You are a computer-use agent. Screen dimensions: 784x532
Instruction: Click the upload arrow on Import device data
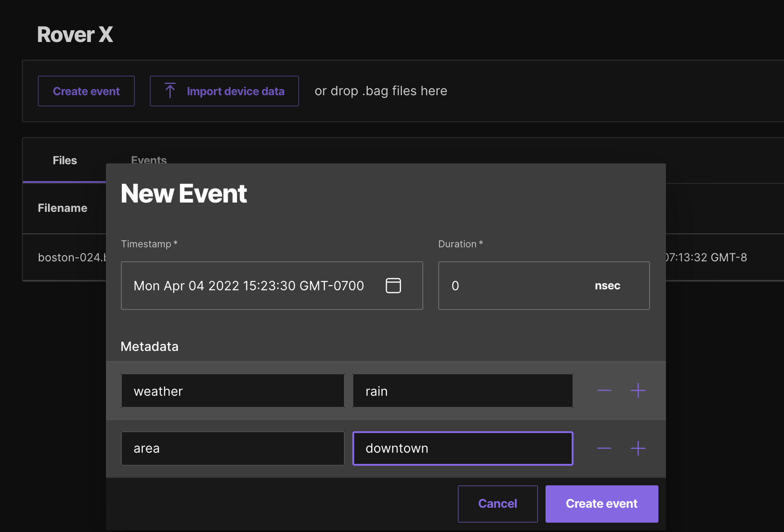coord(170,91)
